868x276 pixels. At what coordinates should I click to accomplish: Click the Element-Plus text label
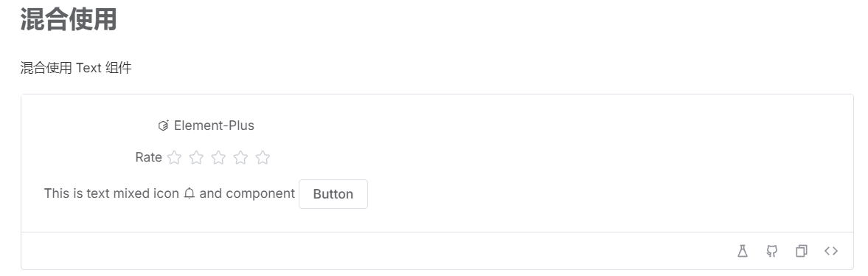click(214, 125)
